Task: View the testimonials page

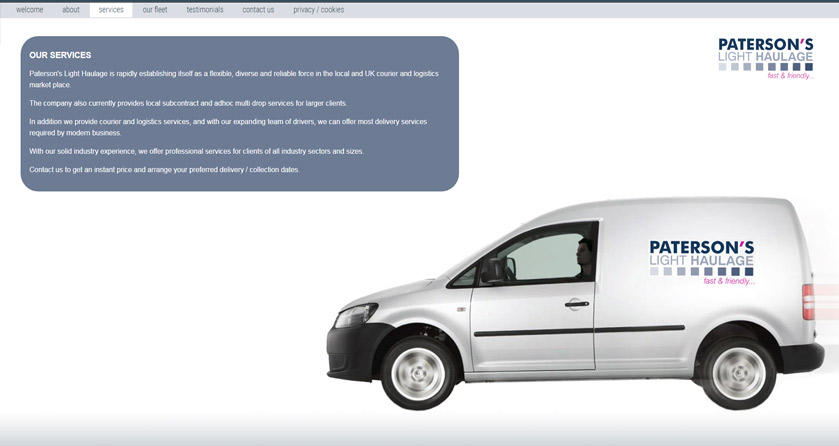Action: coord(205,10)
